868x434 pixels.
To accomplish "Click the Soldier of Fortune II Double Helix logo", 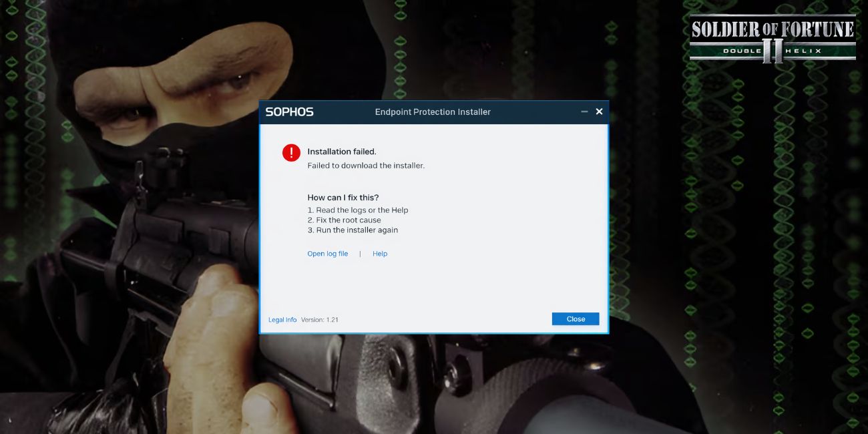I will click(773, 37).
